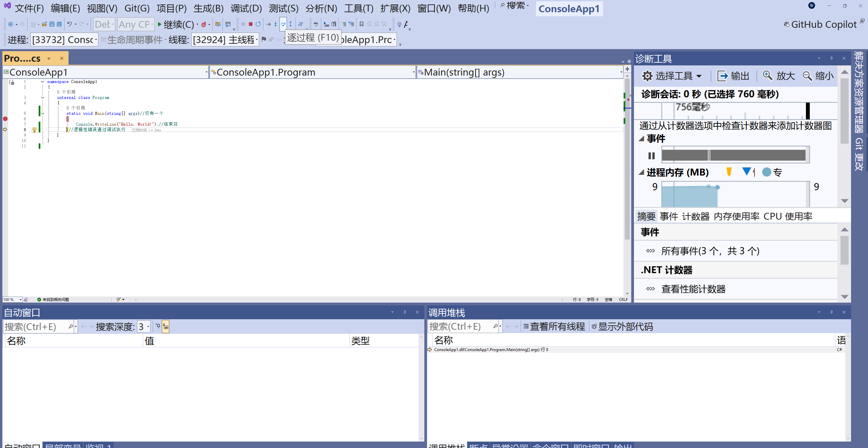Switch to the CPU Usage tab
The height and width of the screenshot is (448, 868).
click(788, 216)
